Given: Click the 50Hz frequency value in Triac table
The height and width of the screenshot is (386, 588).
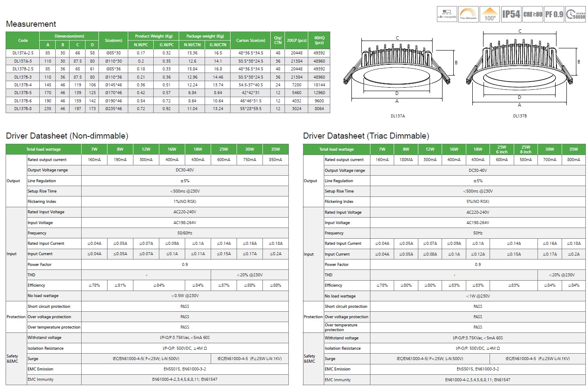Looking at the screenshot, I should 478,233.
